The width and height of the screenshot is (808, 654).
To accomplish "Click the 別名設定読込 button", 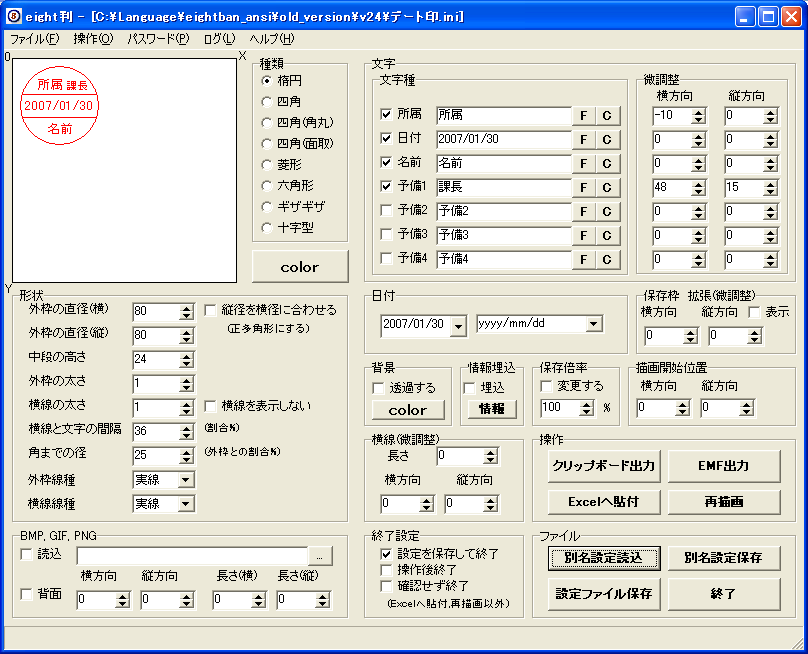I will pyautogui.click(x=604, y=558).
